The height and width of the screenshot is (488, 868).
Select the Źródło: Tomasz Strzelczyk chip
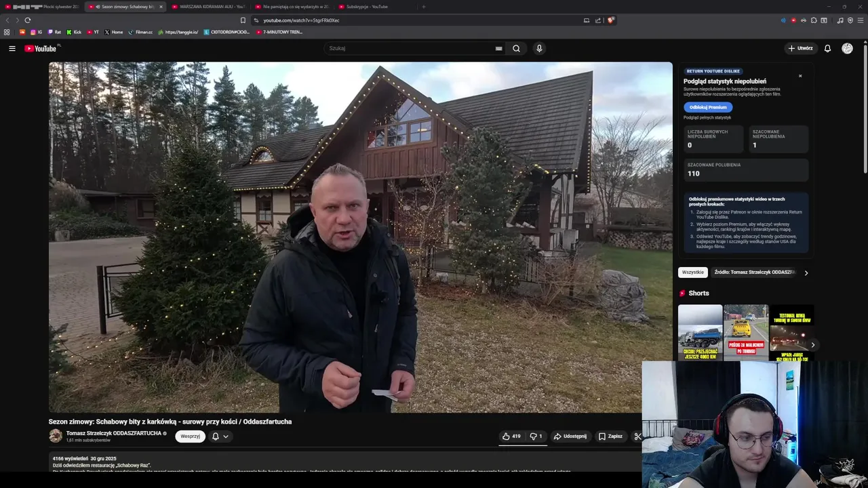pos(753,272)
